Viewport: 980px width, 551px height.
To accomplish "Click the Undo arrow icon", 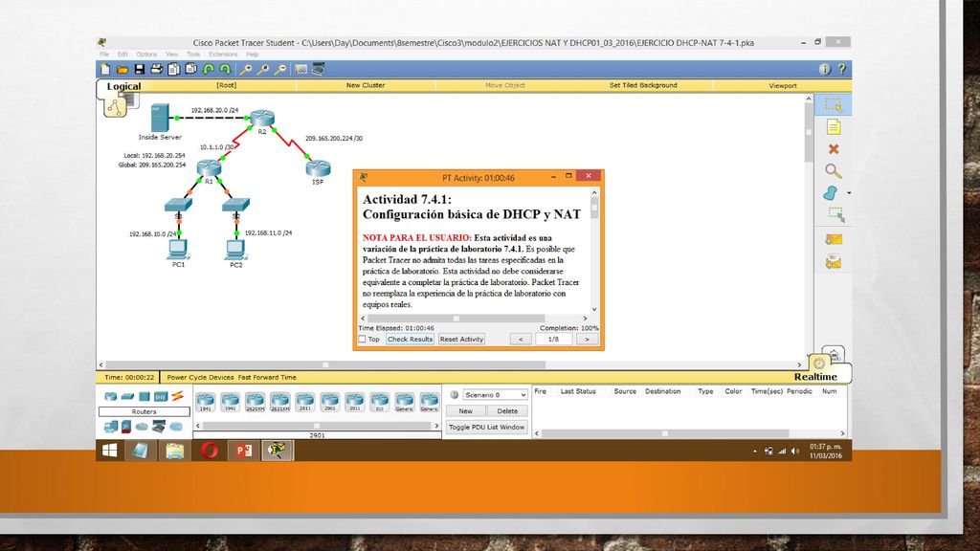I will pos(209,69).
